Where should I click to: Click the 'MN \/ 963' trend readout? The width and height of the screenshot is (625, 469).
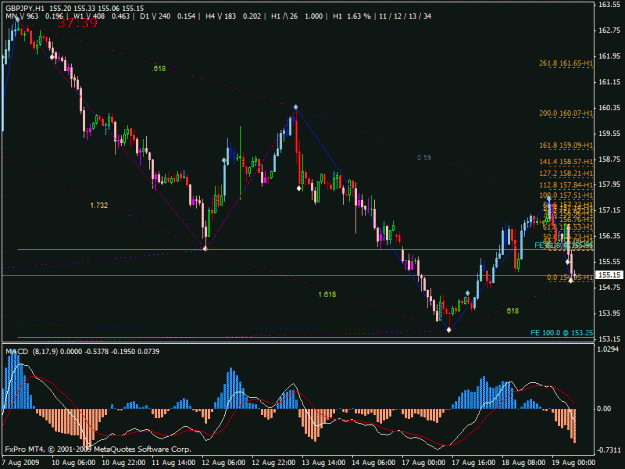tap(22, 16)
